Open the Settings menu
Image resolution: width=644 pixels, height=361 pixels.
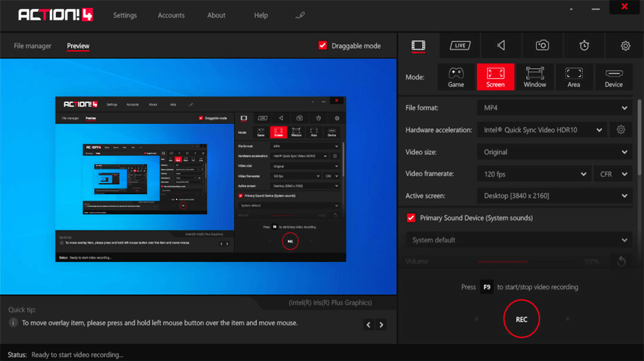(x=125, y=15)
